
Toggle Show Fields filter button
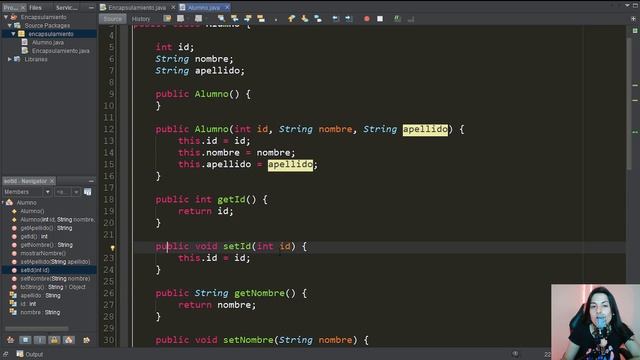pyautogui.click(x=25, y=340)
